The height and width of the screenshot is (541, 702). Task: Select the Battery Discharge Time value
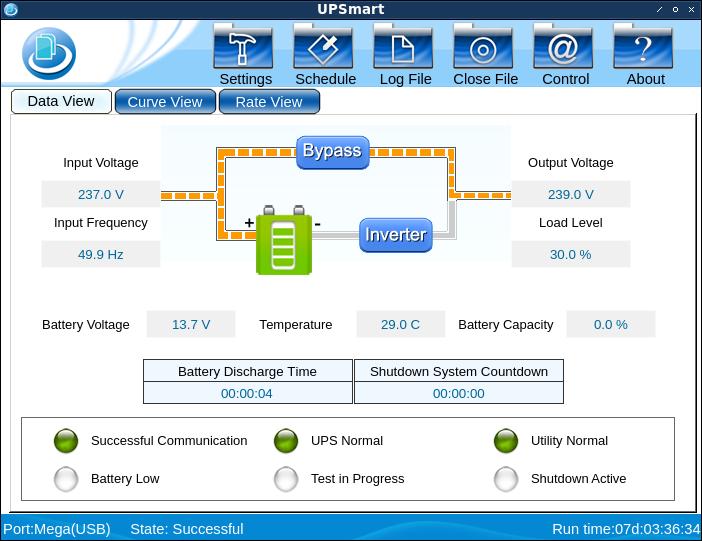[x=247, y=393]
